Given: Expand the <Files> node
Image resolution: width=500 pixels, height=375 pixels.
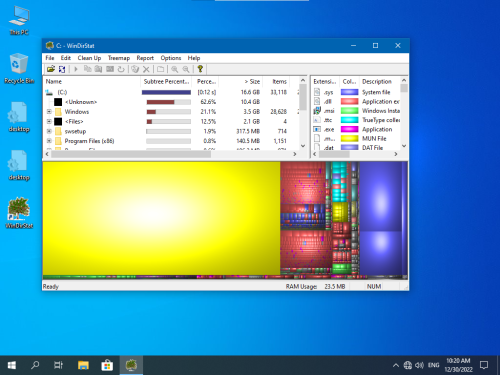Looking at the screenshot, I should [49, 121].
